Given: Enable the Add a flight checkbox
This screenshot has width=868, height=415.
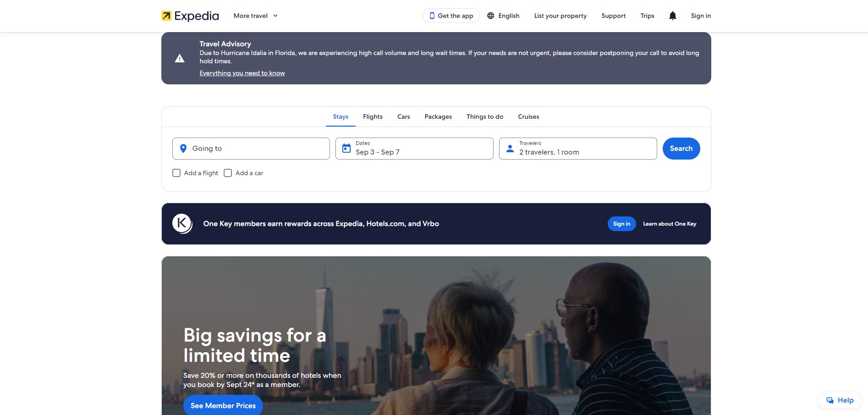Looking at the screenshot, I should click(176, 173).
